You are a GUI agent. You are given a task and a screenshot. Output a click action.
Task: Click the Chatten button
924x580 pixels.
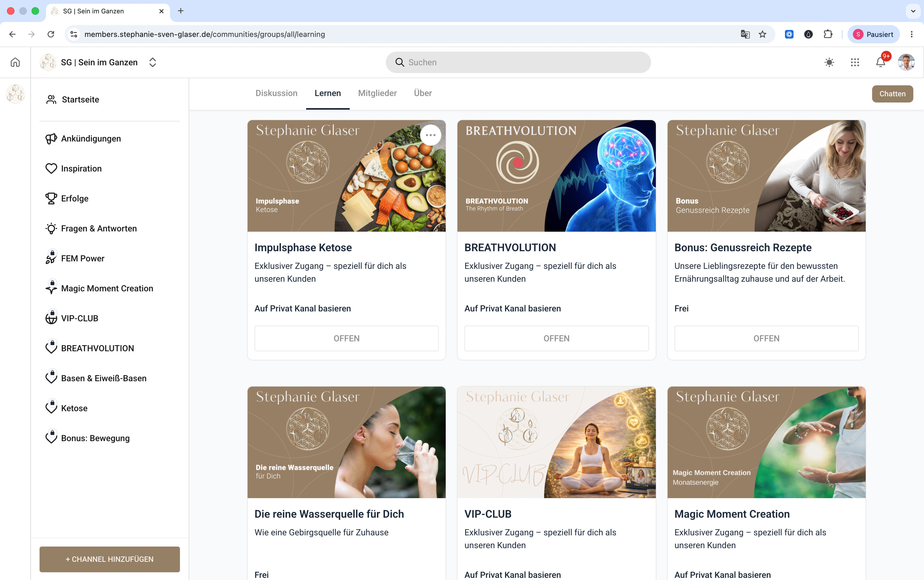pos(892,94)
